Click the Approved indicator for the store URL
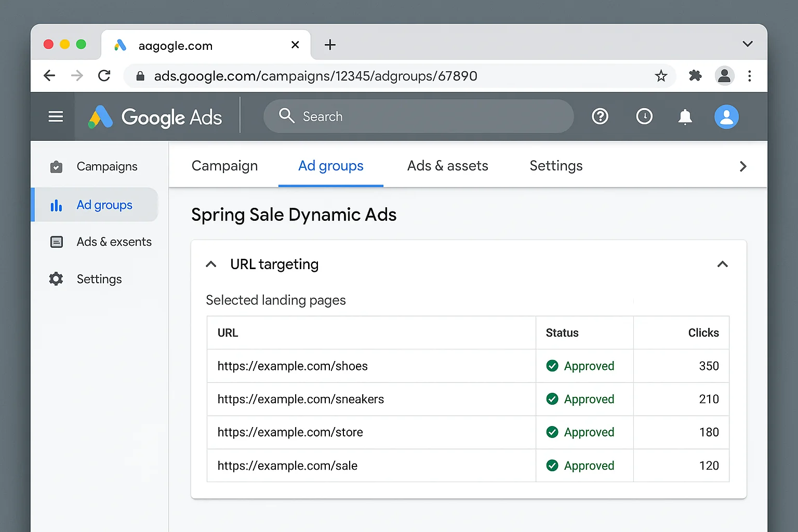 (x=552, y=432)
